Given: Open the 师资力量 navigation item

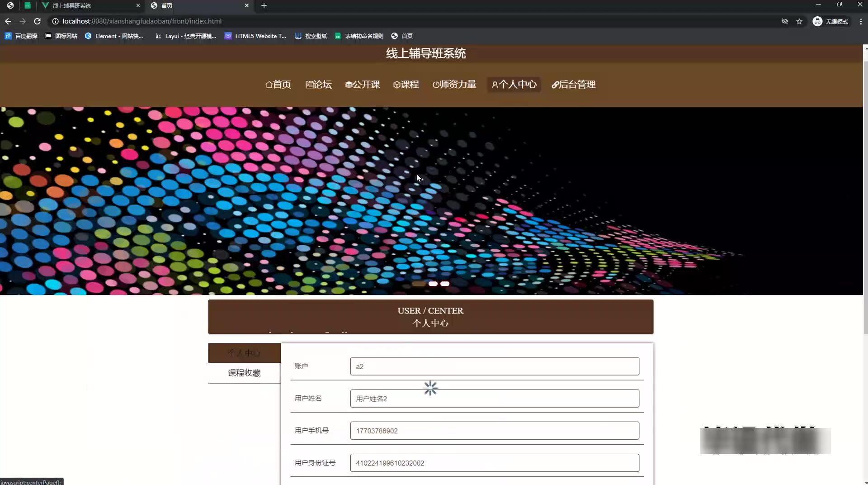Looking at the screenshot, I should [x=454, y=85].
